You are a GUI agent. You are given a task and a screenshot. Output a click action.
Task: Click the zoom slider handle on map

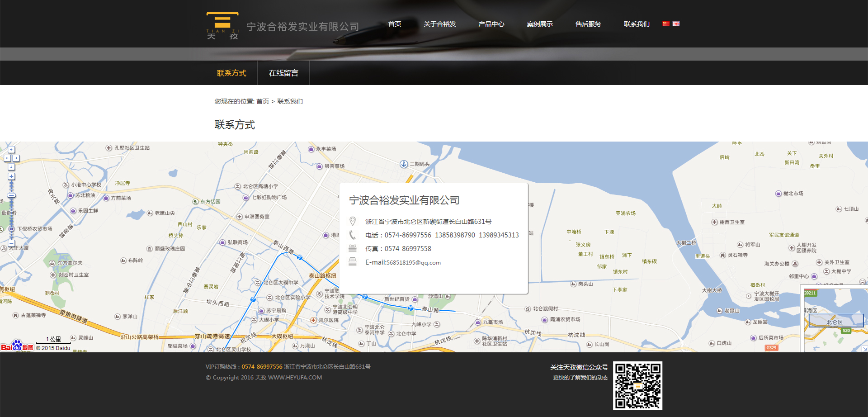point(11,196)
